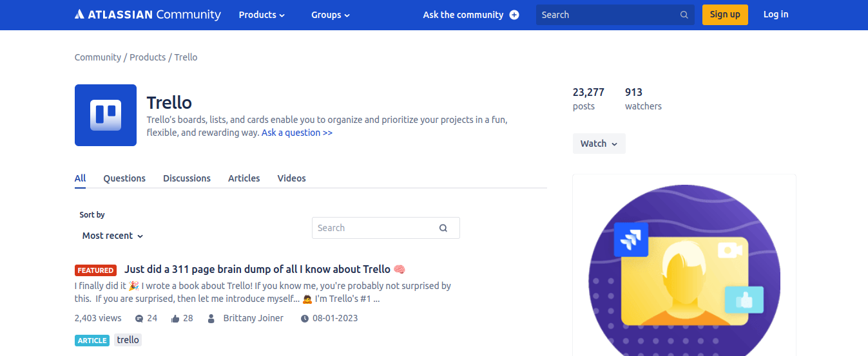Click the magnifier icon in the posts search box
868x356 pixels.
443,228
